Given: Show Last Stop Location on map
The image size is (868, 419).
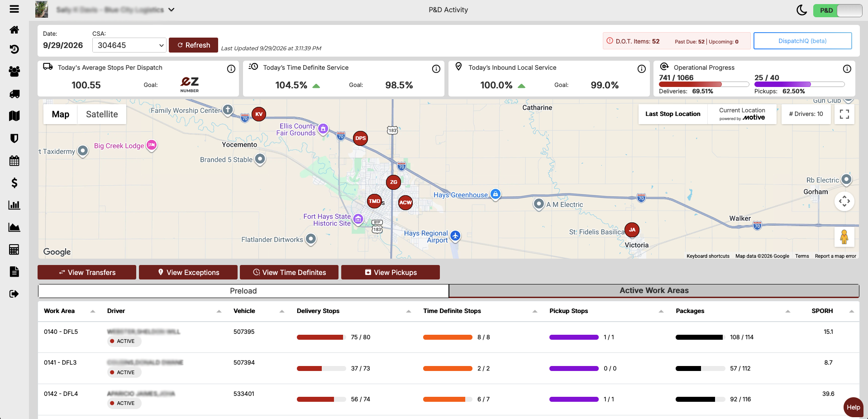Looking at the screenshot, I should (673, 114).
